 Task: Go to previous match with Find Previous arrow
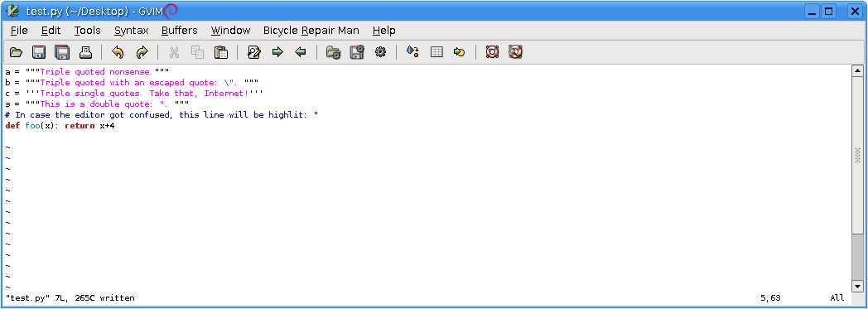click(301, 52)
